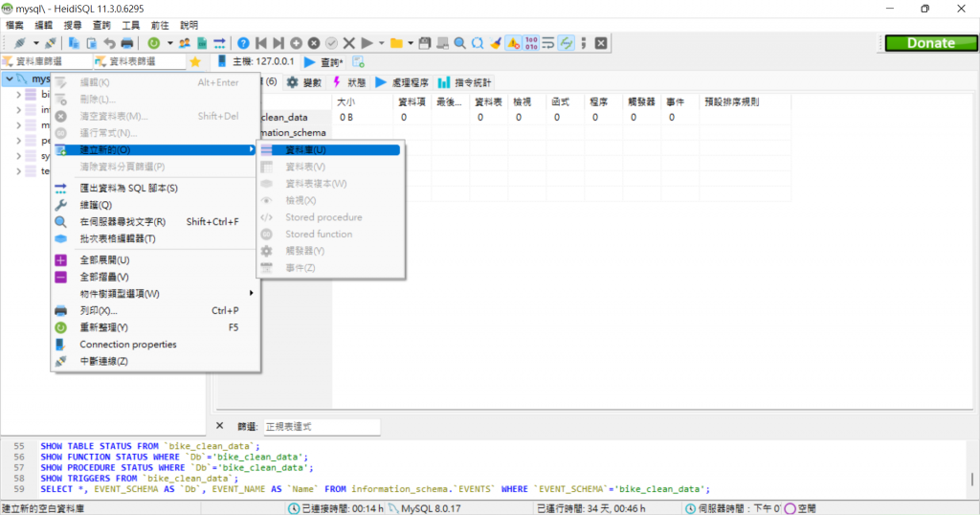This screenshot has height=515, width=980.
Task: Select 在伺服器尋找文字(R) menu item
Action: (x=155, y=222)
